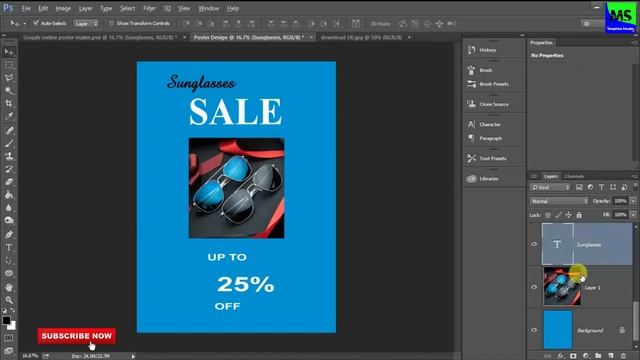Image resolution: width=640 pixels, height=360 pixels.
Task: Open the Move tool preset picker arrow
Action: click(x=24, y=24)
